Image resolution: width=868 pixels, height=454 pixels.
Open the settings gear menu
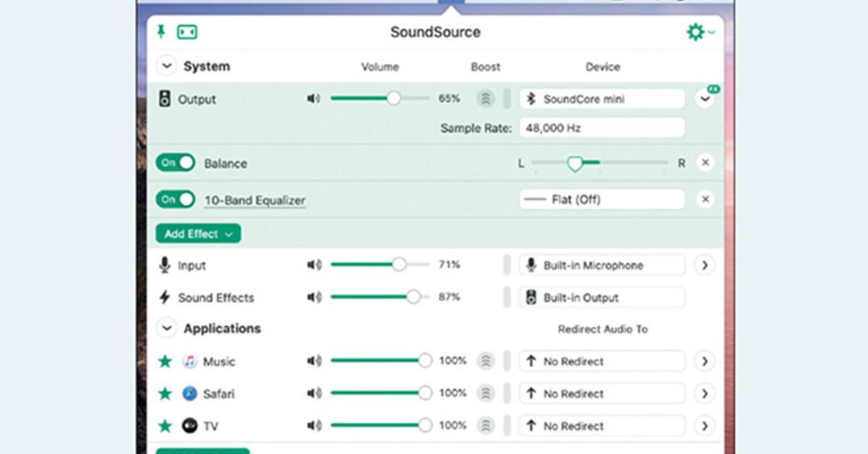(x=697, y=32)
